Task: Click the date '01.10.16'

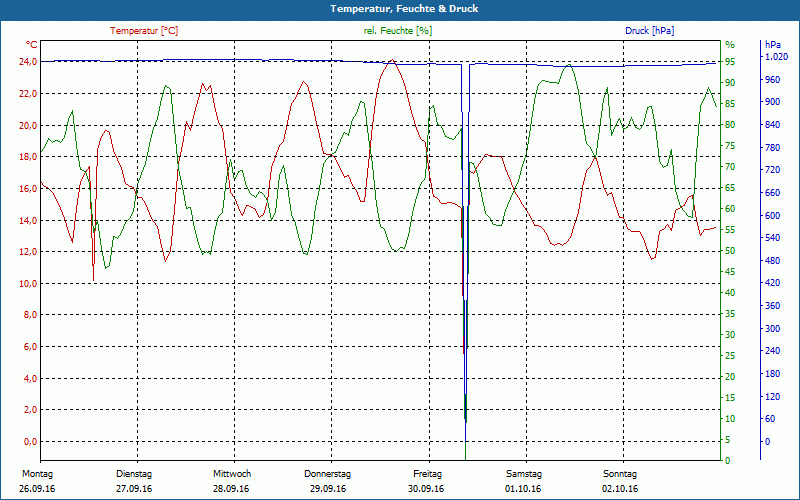Action: click(x=523, y=489)
